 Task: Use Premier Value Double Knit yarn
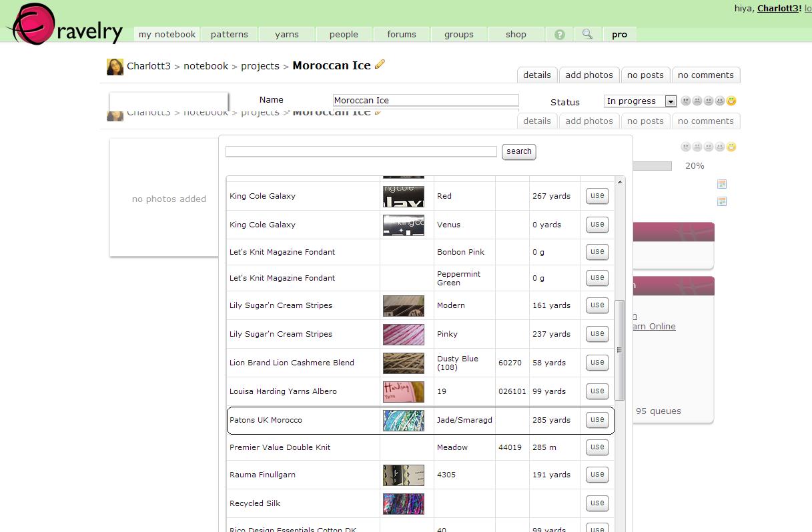[597, 447]
